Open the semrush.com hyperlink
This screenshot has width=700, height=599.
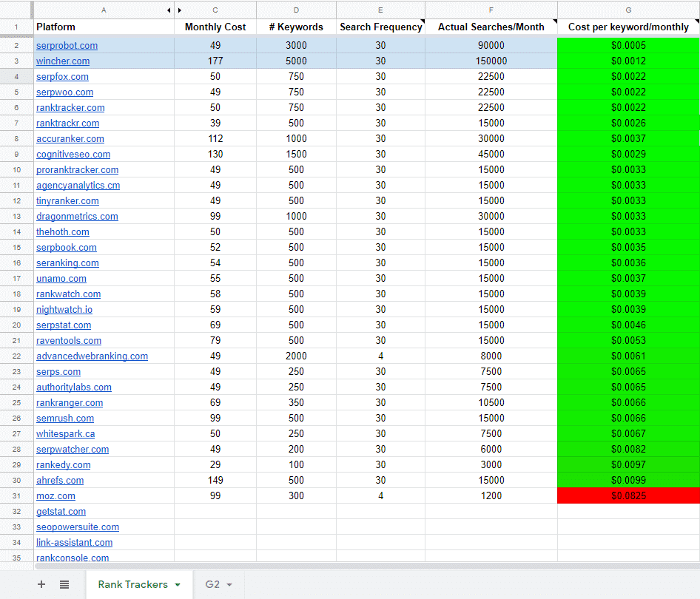click(65, 419)
